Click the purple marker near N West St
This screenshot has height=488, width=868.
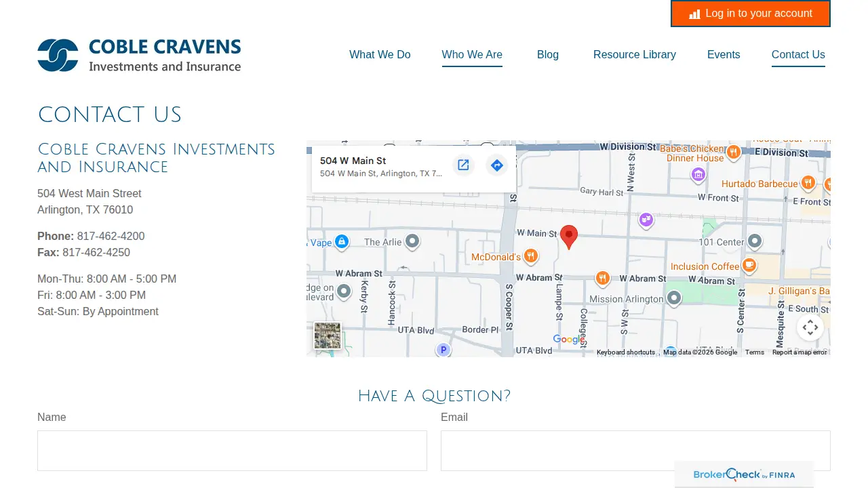coord(698,175)
